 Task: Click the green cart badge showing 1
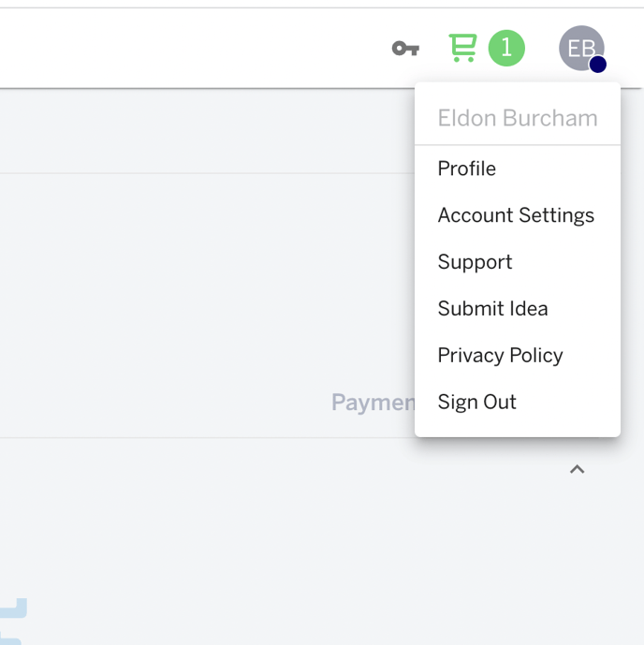506,48
